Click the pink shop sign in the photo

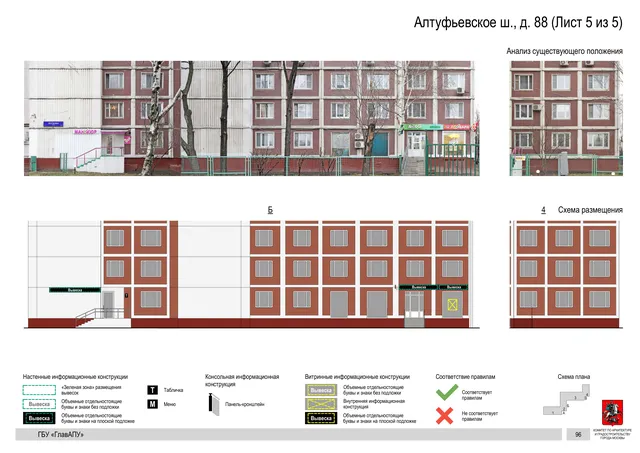coord(86,132)
